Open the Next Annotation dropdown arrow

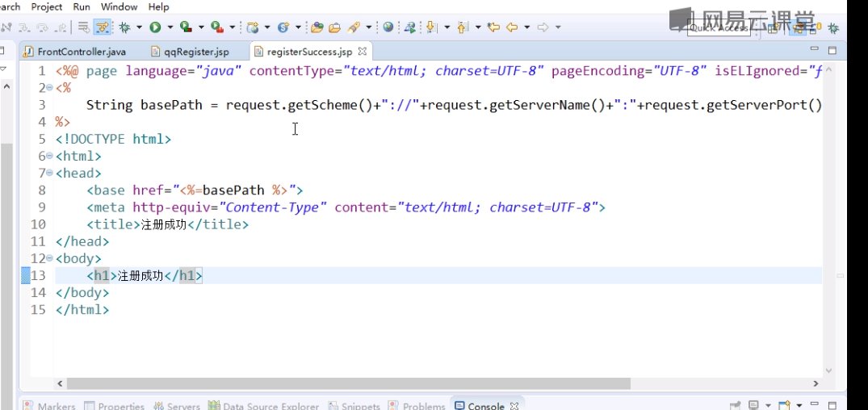pyautogui.click(x=447, y=27)
